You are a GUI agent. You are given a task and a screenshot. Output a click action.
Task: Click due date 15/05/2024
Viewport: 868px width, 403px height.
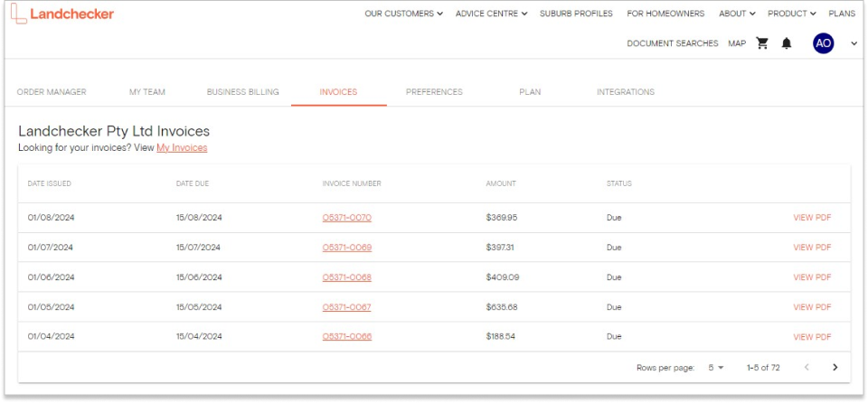click(199, 306)
